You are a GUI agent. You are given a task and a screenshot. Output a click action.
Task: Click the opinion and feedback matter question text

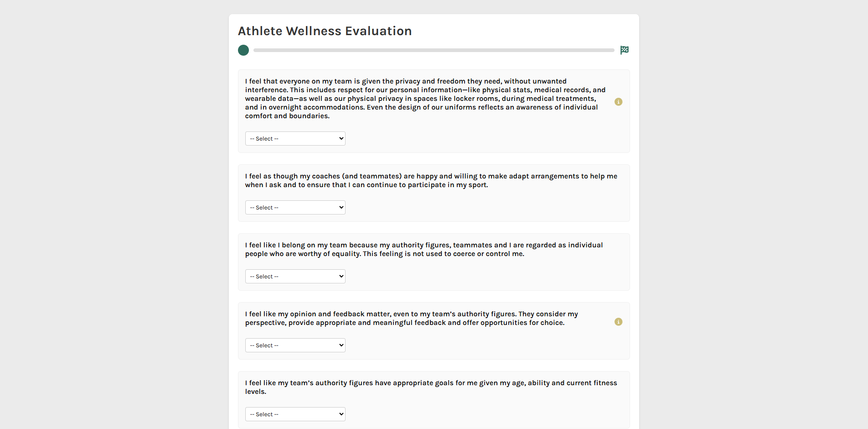point(411,318)
